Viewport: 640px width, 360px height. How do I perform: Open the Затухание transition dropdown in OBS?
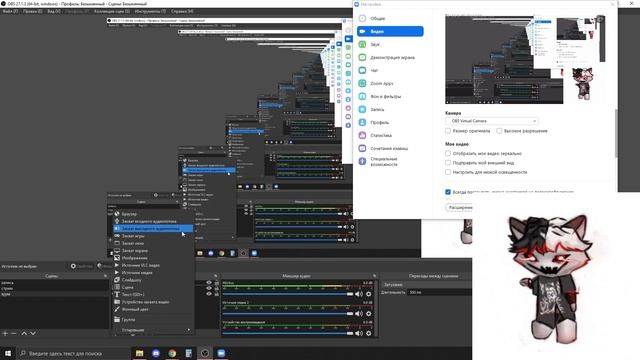coord(427,284)
